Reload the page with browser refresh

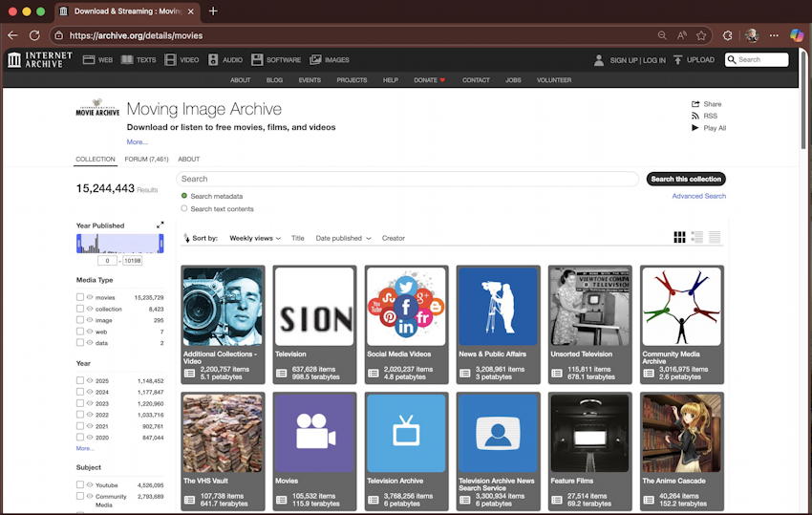coord(34,35)
